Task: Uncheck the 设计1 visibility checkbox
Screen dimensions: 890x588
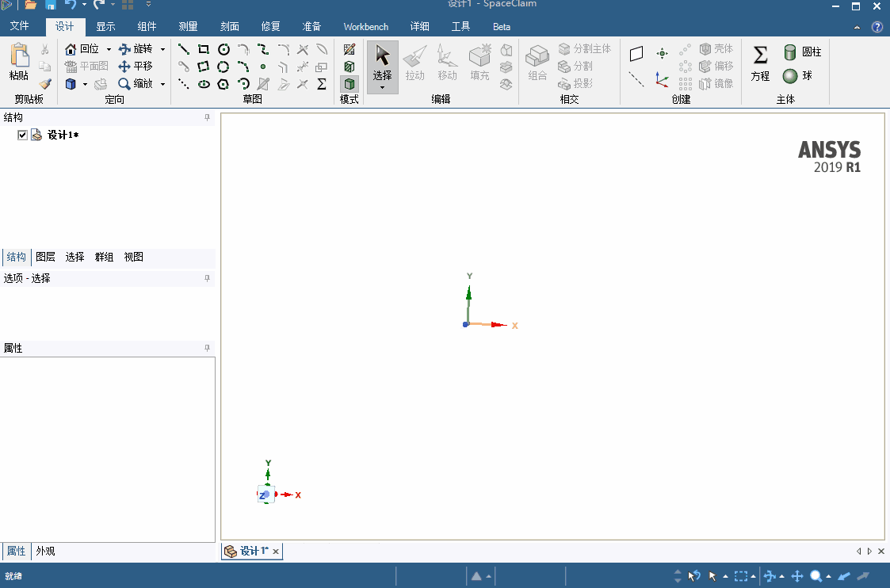Action: pyautogui.click(x=22, y=135)
